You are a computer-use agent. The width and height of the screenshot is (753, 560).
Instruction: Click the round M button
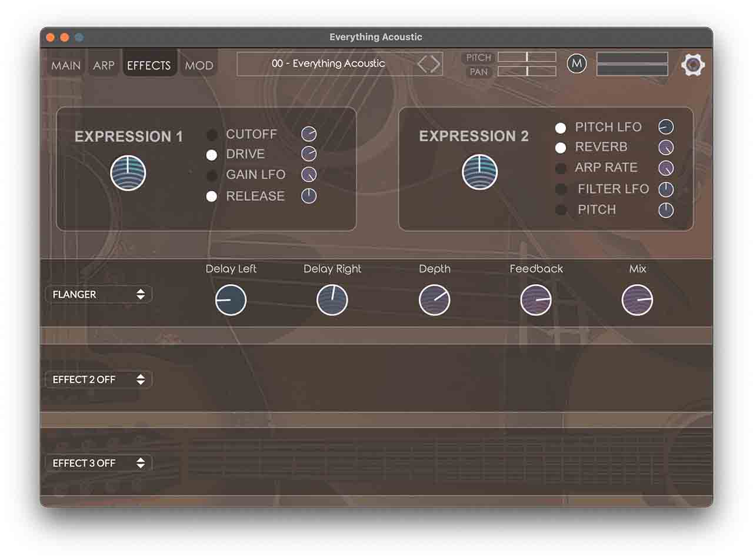[577, 64]
